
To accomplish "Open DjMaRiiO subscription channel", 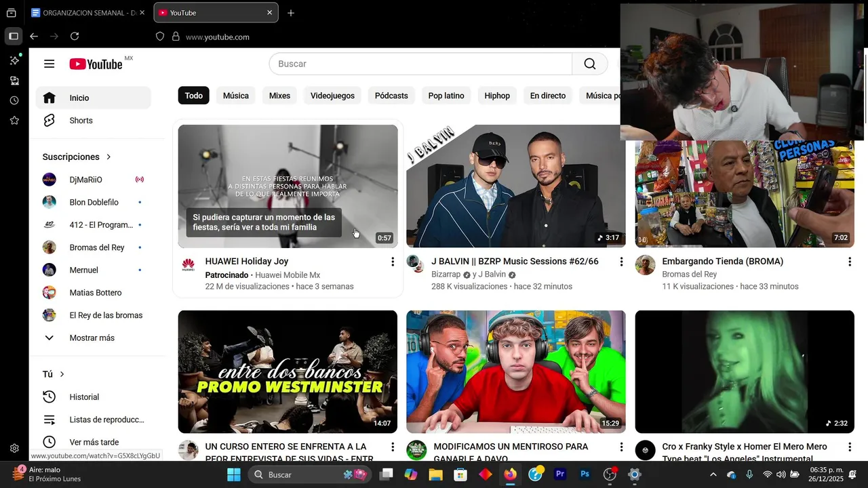I will 94,180.
